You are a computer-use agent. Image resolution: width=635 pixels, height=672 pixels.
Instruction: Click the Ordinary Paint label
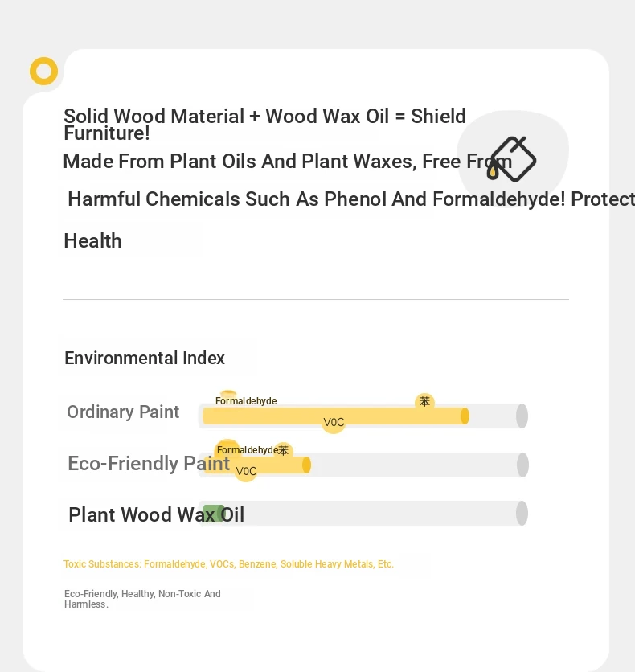point(123,412)
